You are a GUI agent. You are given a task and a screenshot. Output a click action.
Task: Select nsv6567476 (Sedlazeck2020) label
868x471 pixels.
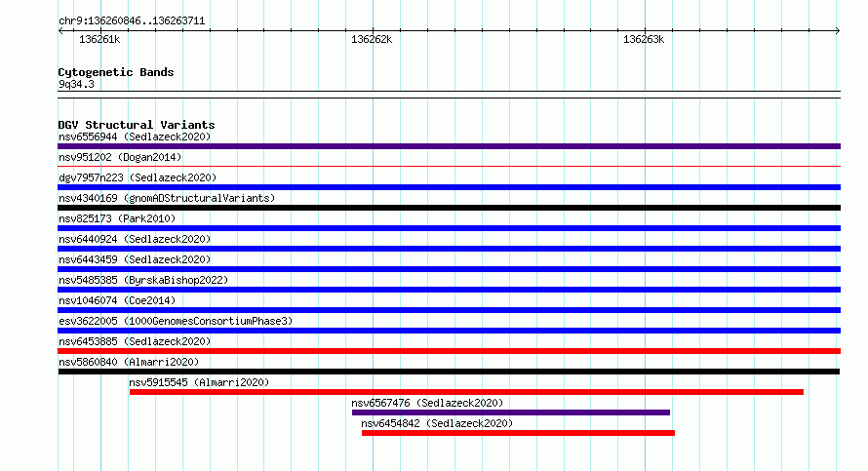click(x=427, y=403)
